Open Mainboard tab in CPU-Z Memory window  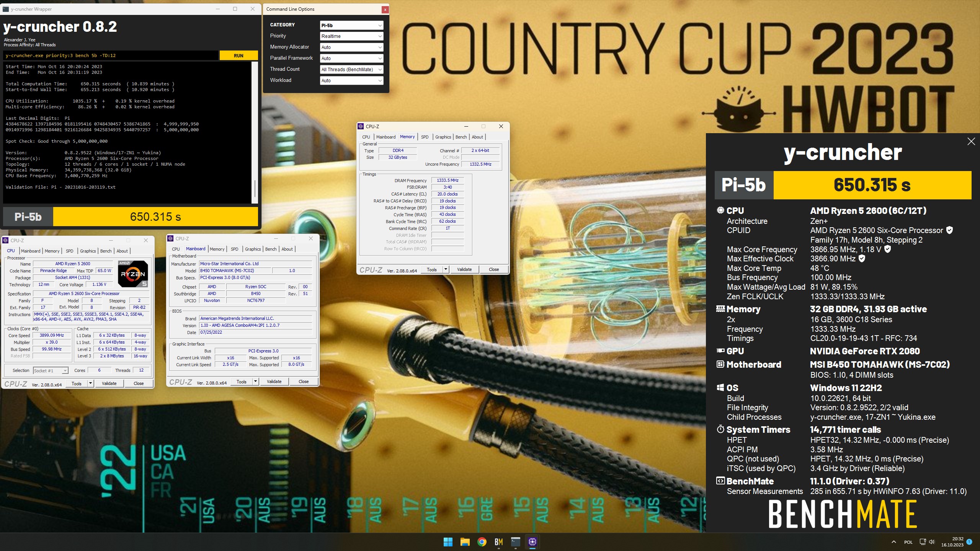pyautogui.click(x=385, y=137)
